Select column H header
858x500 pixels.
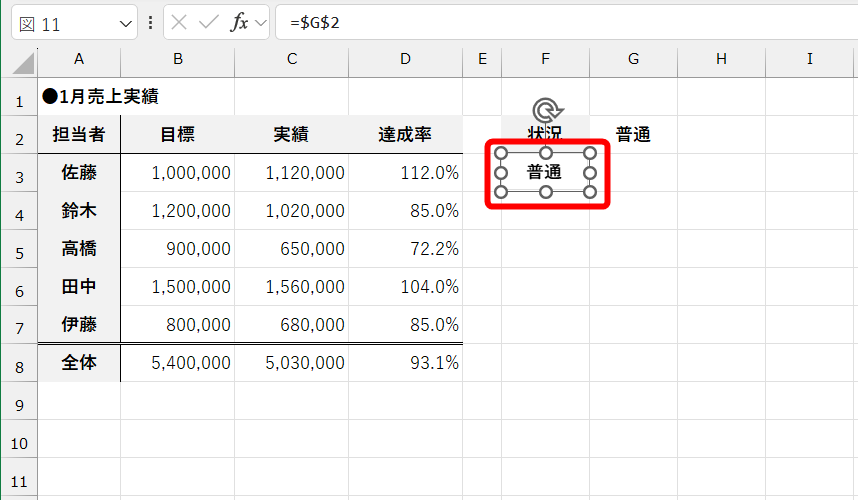(722, 60)
